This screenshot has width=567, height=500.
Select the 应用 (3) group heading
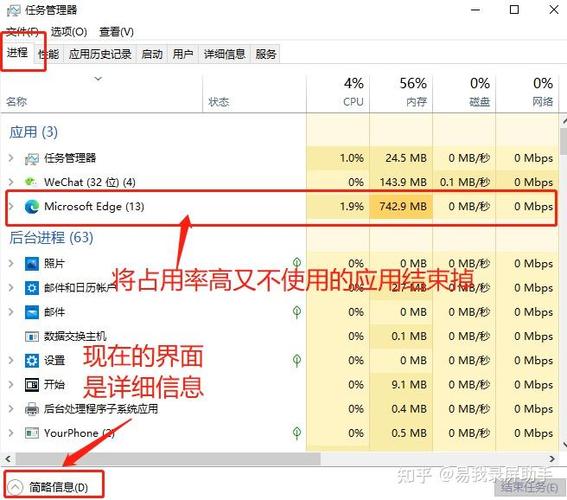click(x=33, y=132)
